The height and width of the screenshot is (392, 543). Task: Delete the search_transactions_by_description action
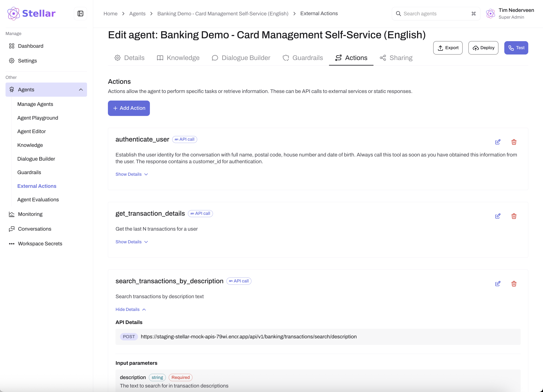tap(514, 284)
